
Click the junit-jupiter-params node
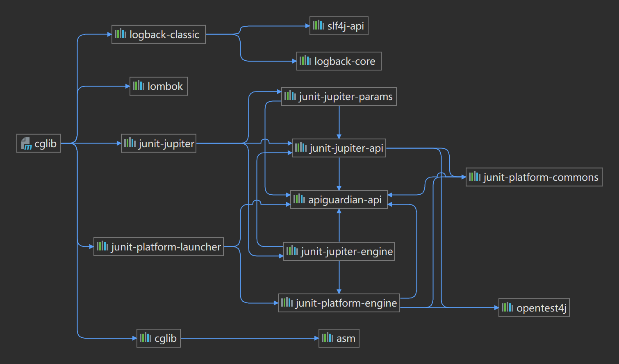click(x=339, y=96)
